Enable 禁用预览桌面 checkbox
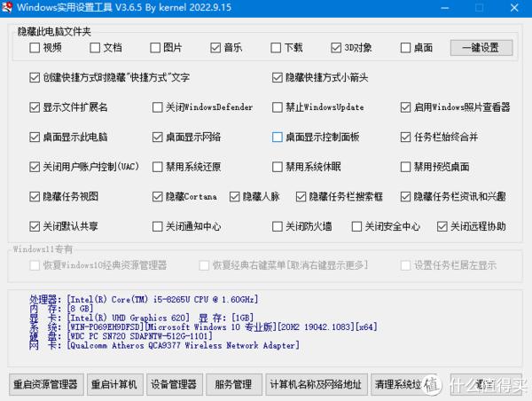The width and height of the screenshot is (532, 401). [405, 167]
